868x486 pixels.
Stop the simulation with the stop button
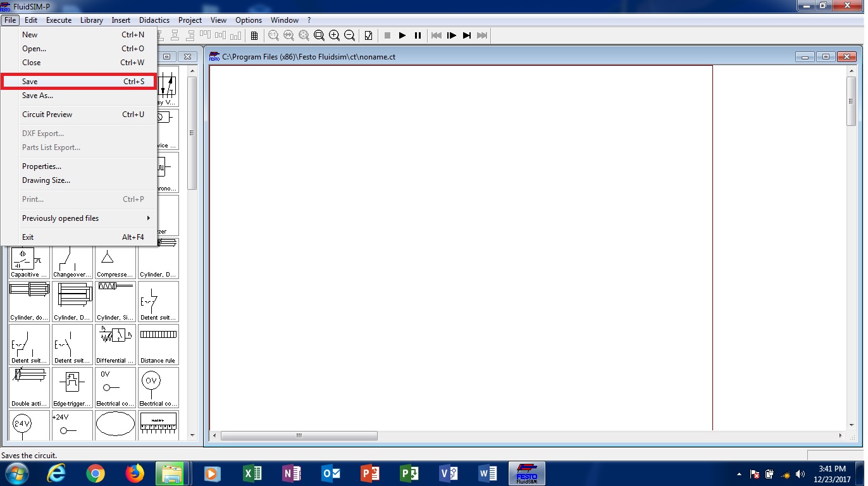click(387, 35)
